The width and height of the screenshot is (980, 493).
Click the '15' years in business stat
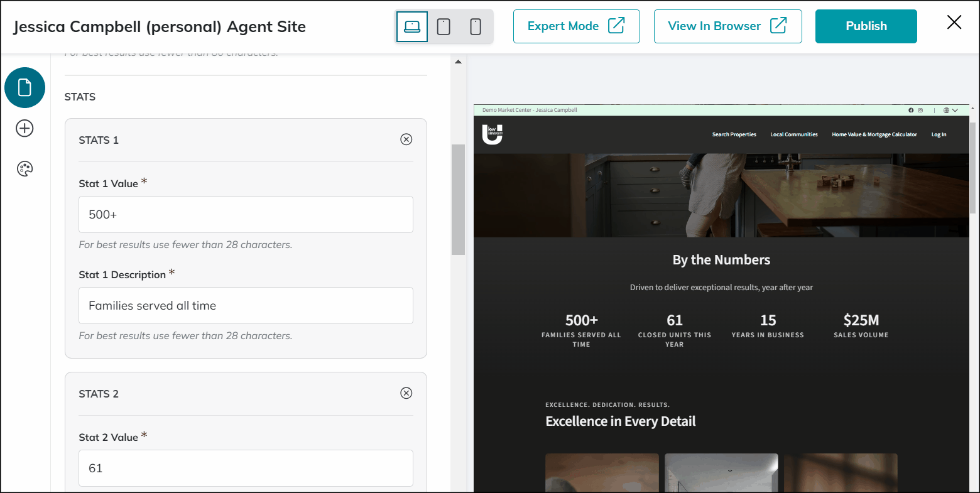click(x=768, y=320)
